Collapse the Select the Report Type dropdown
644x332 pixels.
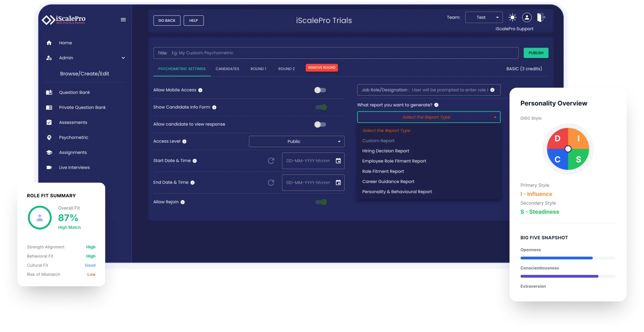click(x=429, y=117)
